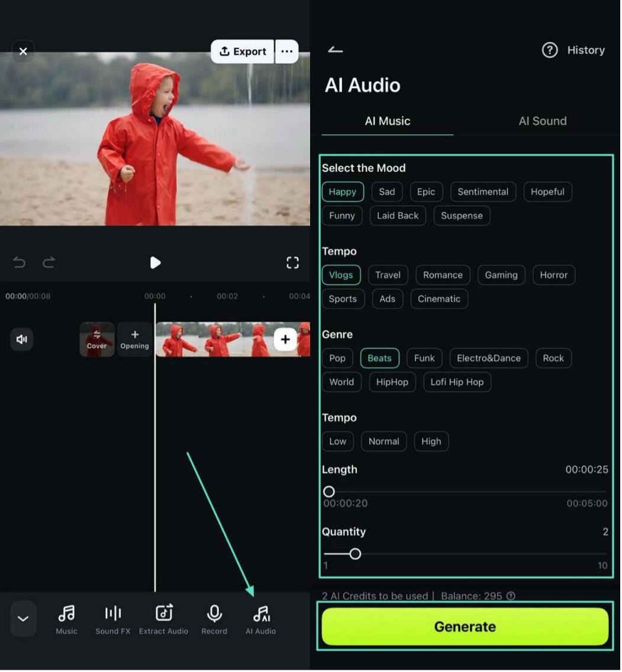
Task: Open the History help icon
Action: tap(550, 50)
